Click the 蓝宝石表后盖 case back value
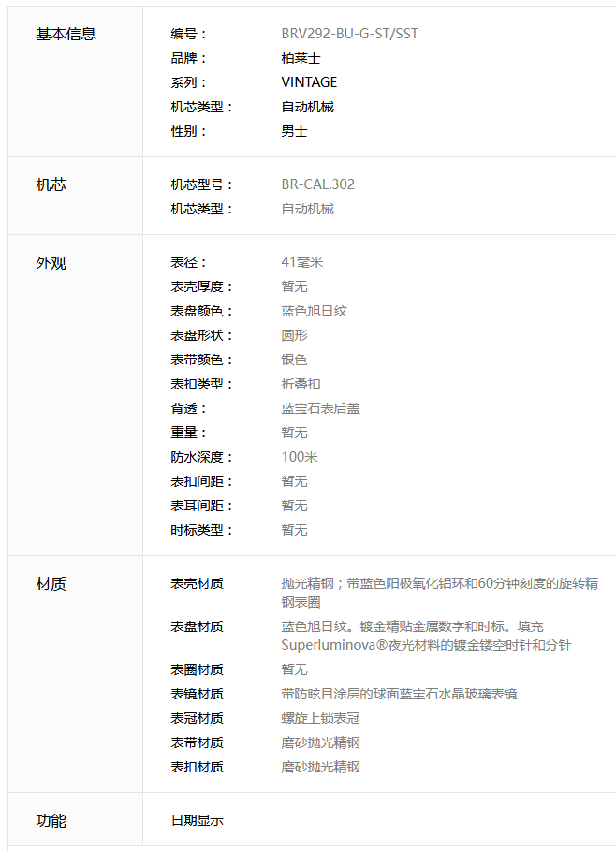Screen dimensions: 616x852 (320, 408)
